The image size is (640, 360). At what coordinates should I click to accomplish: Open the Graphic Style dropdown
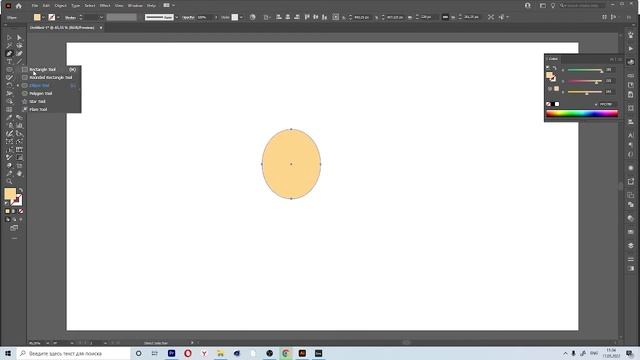coord(241,18)
